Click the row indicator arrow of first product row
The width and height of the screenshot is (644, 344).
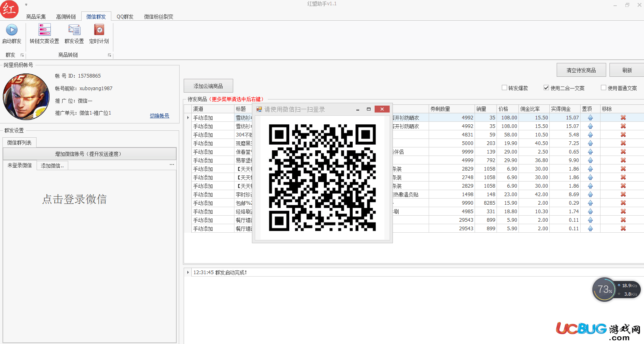188,118
